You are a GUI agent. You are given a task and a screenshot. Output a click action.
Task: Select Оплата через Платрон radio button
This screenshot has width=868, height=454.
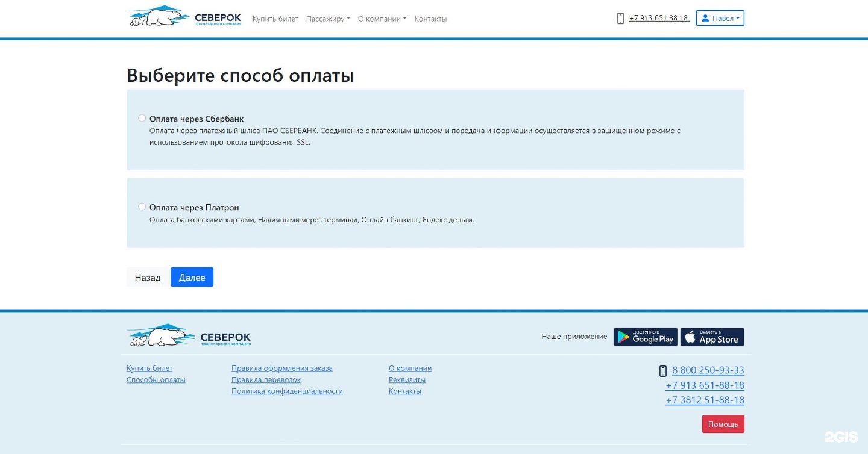coord(142,207)
